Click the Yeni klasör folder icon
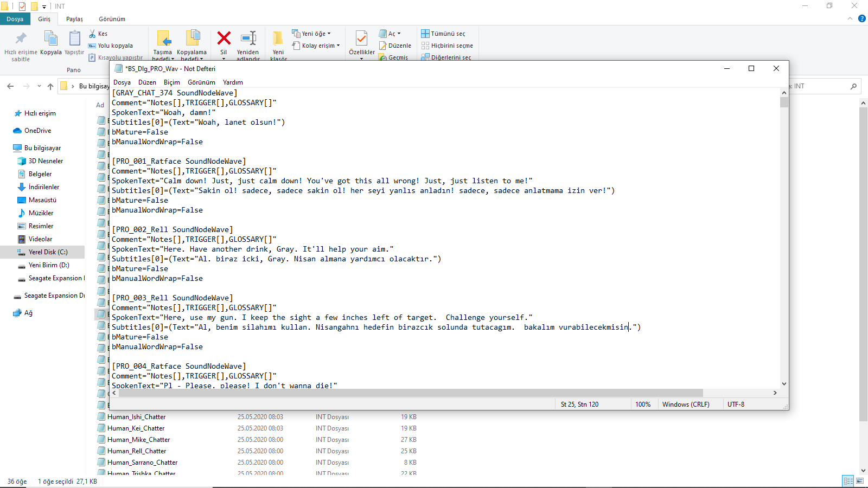Screen dimensions: 868x488 point(278,39)
